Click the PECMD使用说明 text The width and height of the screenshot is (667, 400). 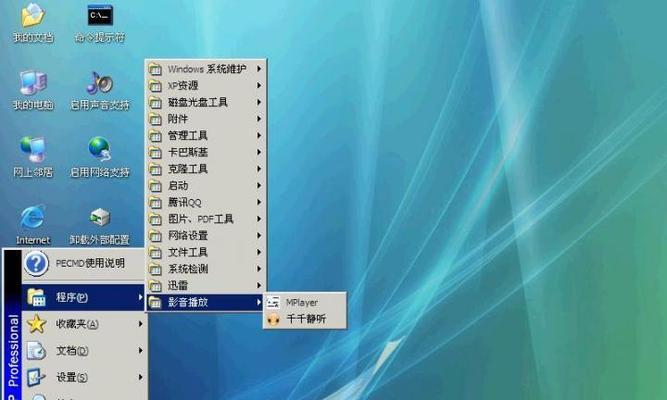pos(90,263)
